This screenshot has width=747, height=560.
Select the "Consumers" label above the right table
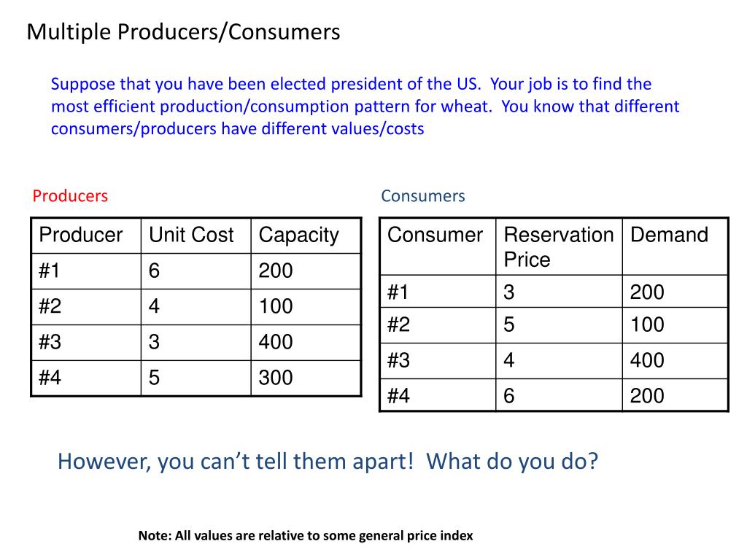[422, 196]
